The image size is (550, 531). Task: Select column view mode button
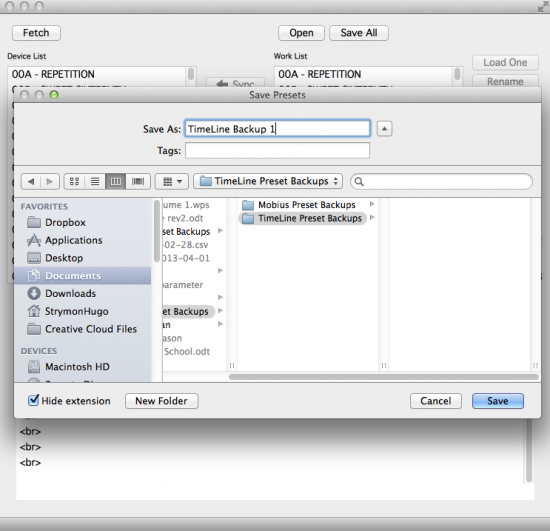(116, 181)
